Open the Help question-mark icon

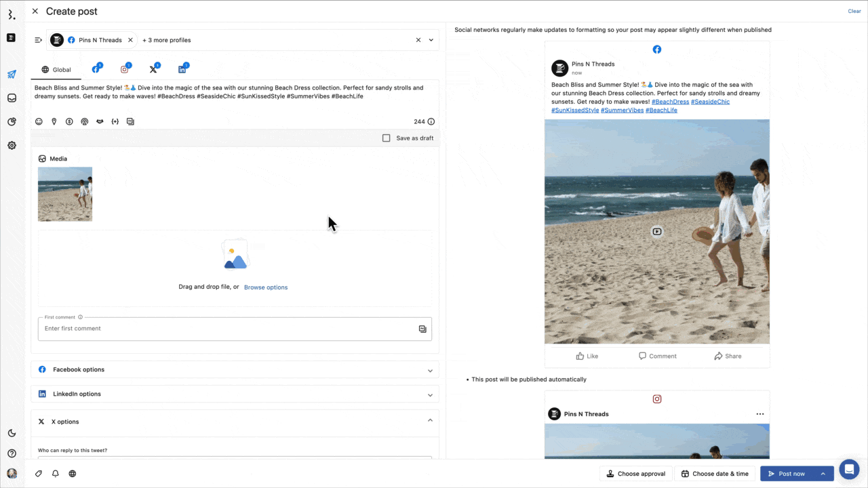(12, 453)
